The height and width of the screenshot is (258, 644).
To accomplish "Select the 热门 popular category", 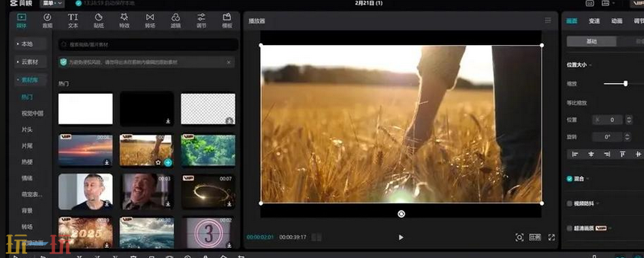I will tap(27, 97).
